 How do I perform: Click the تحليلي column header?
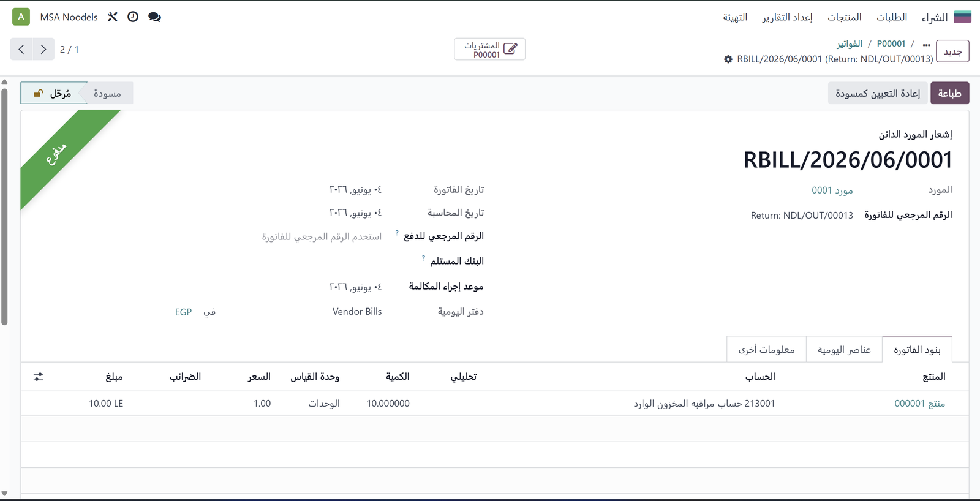pyautogui.click(x=464, y=377)
